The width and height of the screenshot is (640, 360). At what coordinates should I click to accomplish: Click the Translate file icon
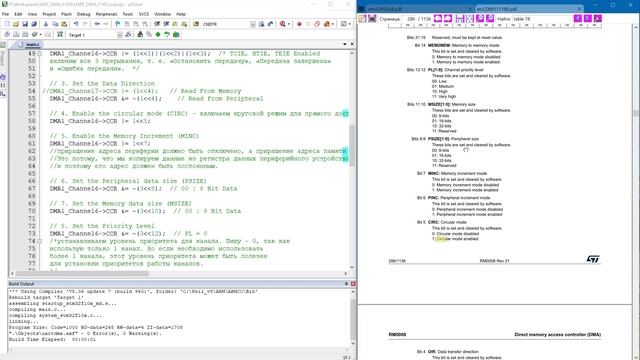point(7,35)
